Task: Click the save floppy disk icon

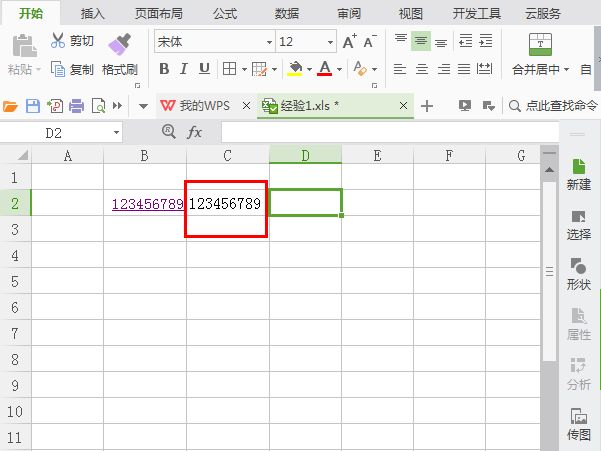Action: tap(33, 106)
